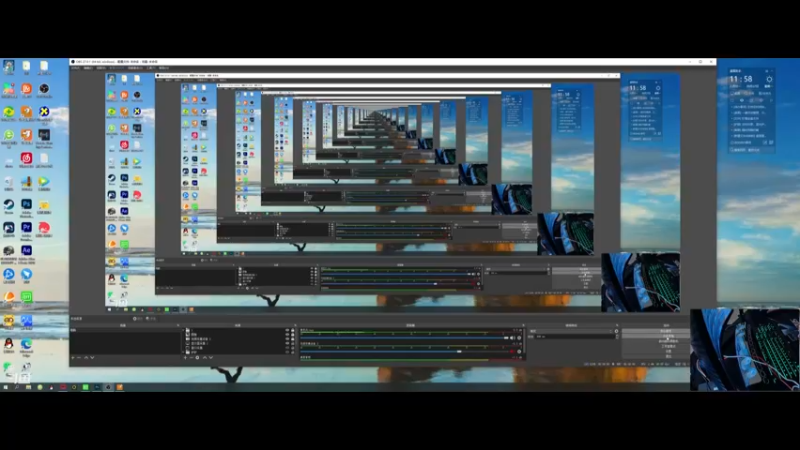Select the Tencent Video colorful play-arrow desktop icon
The image size is (800, 450).
(x=44, y=181)
